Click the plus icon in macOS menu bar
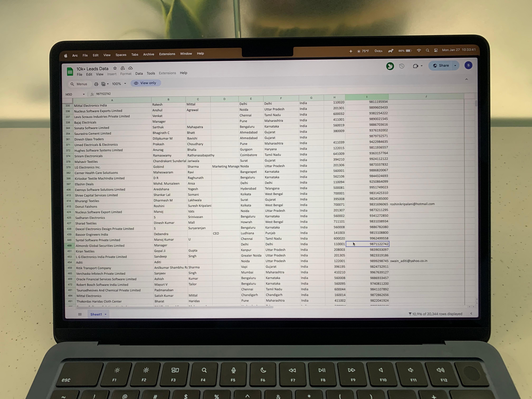Viewport: 532px width, 399px height. pos(351,51)
